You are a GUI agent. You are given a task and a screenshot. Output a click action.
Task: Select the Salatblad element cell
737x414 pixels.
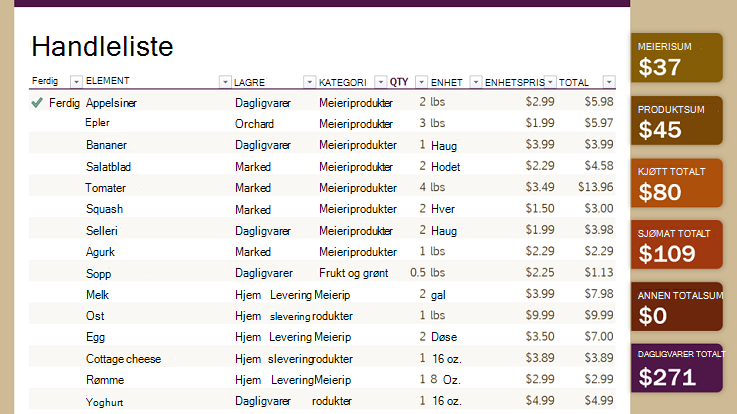click(109, 167)
